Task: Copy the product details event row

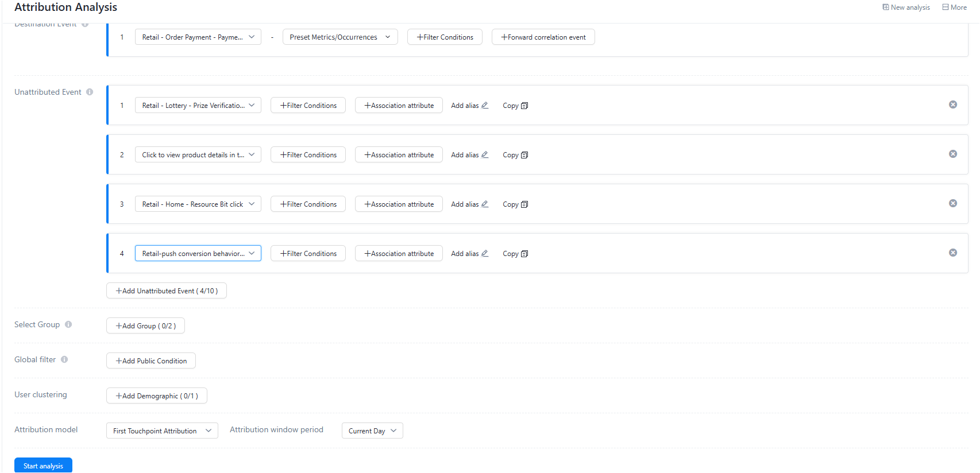Action: pos(515,155)
